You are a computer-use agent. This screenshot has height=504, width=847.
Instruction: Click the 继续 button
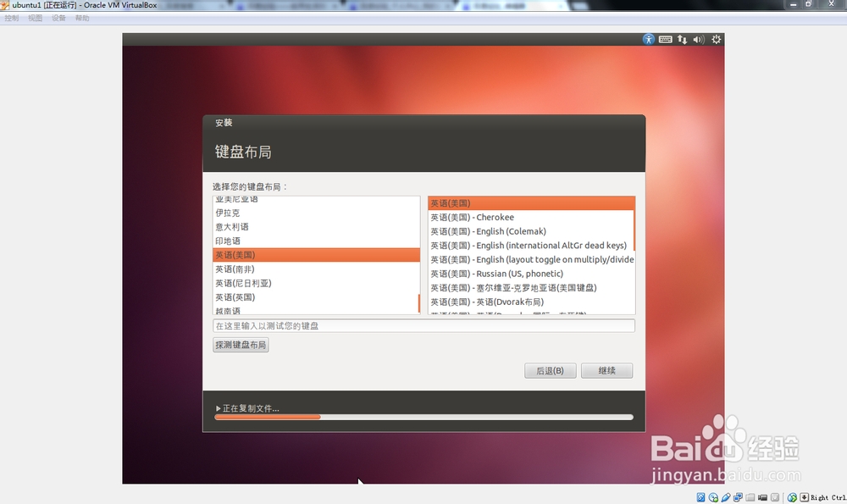[x=606, y=370]
